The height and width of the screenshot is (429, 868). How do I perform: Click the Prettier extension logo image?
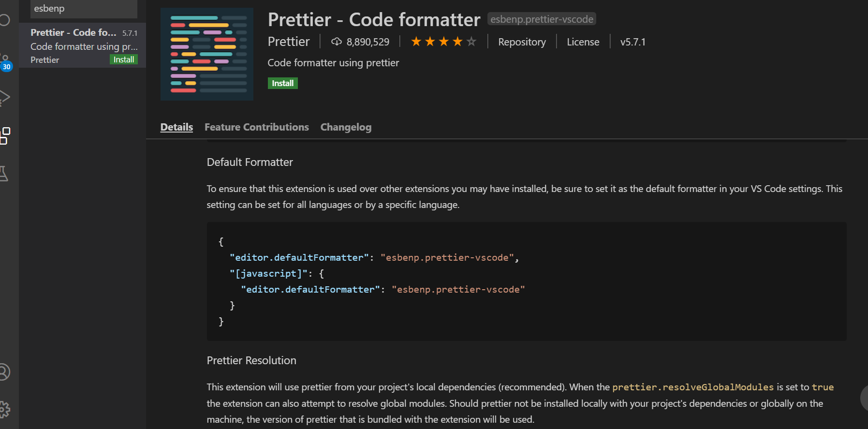point(207,54)
